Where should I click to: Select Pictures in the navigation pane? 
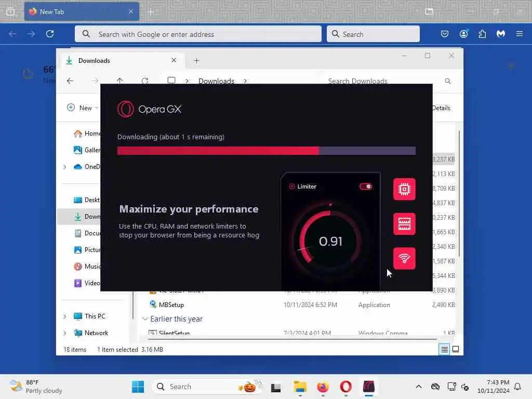87,250
